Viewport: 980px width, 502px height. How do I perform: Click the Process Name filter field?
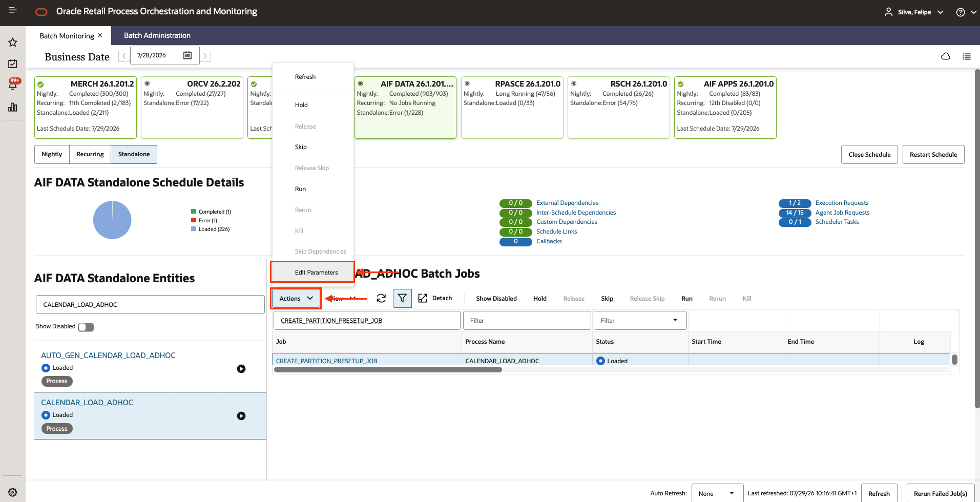[527, 321]
